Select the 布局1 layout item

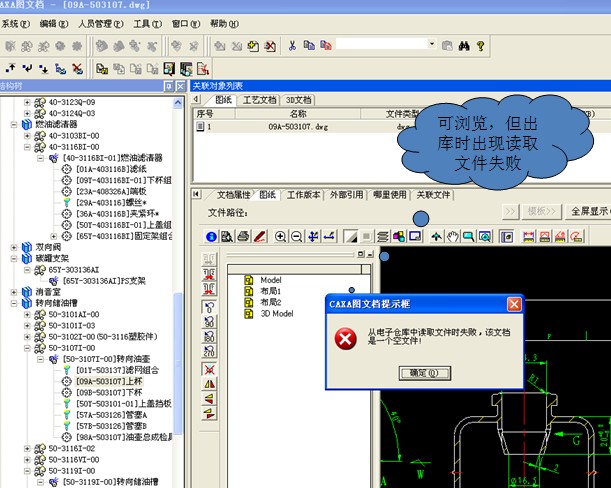pyautogui.click(x=270, y=291)
